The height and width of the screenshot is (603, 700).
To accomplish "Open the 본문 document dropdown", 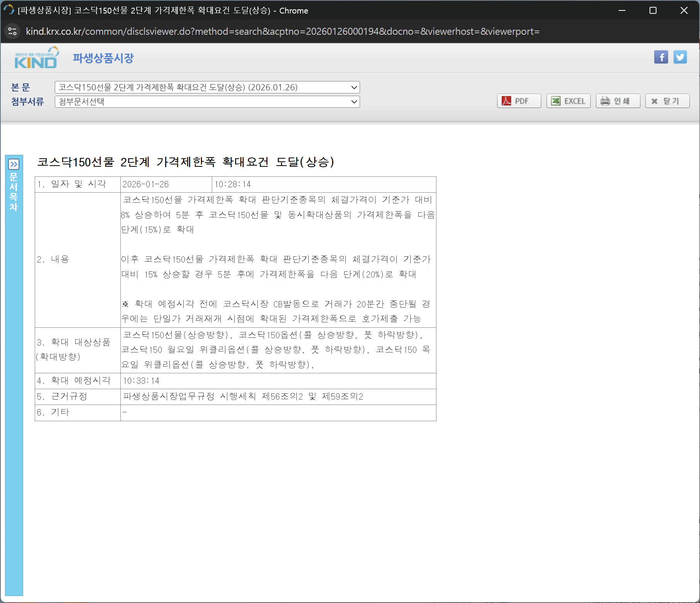I will click(x=207, y=87).
